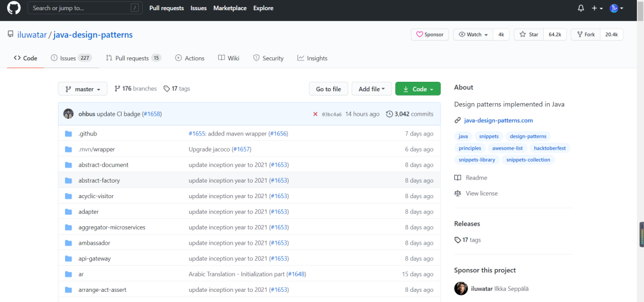The width and height of the screenshot is (644, 302).
Task: Click the java topic tag
Action: pos(463,136)
